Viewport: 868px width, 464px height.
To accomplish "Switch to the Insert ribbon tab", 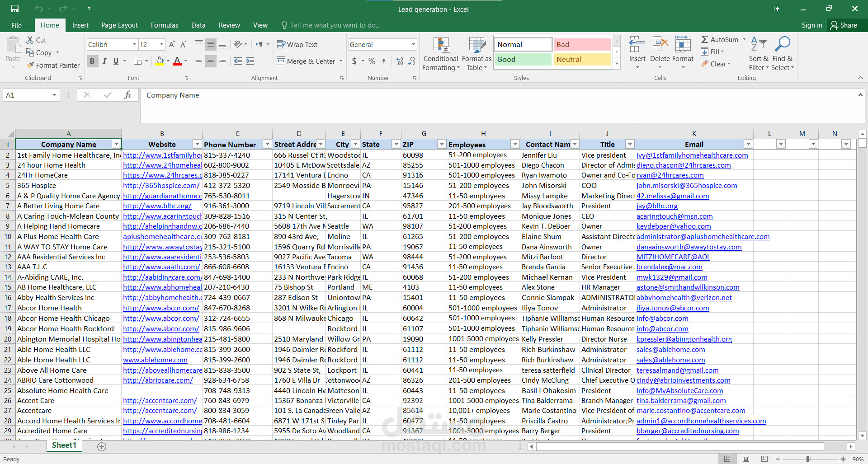I will 80,25.
